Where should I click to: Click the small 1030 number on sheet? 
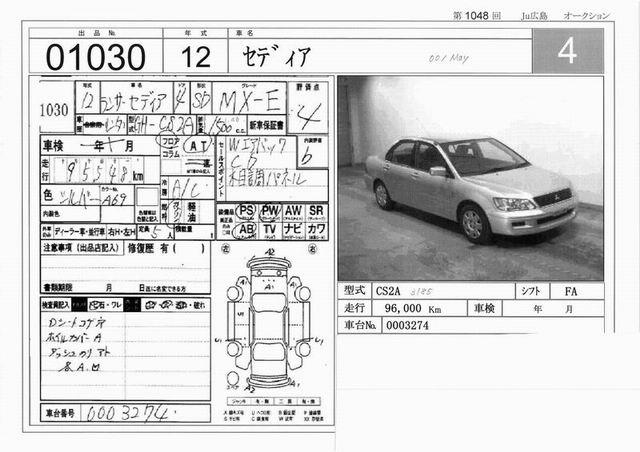(54, 110)
